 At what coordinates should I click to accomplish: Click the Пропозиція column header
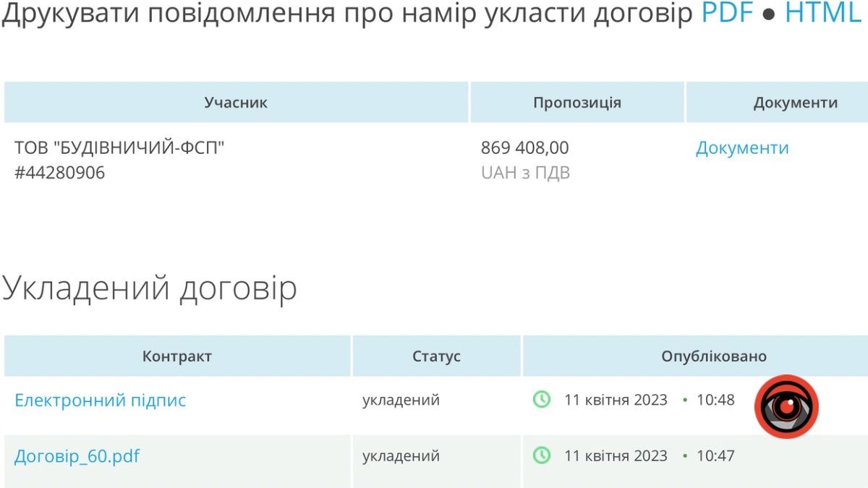point(576,102)
